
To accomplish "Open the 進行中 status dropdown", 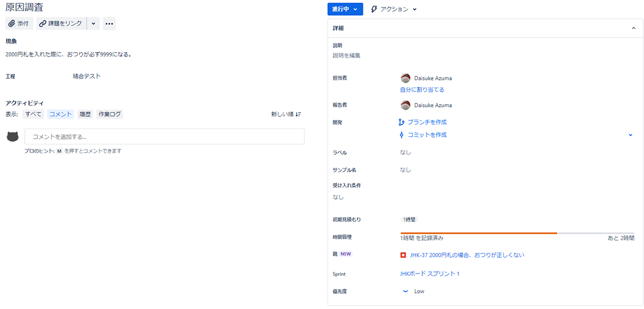I will pyautogui.click(x=345, y=9).
